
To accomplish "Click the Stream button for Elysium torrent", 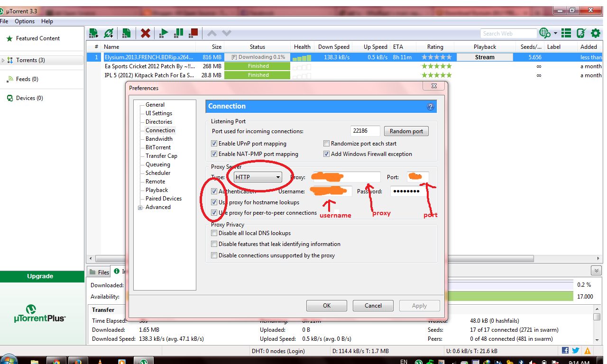I will [485, 57].
